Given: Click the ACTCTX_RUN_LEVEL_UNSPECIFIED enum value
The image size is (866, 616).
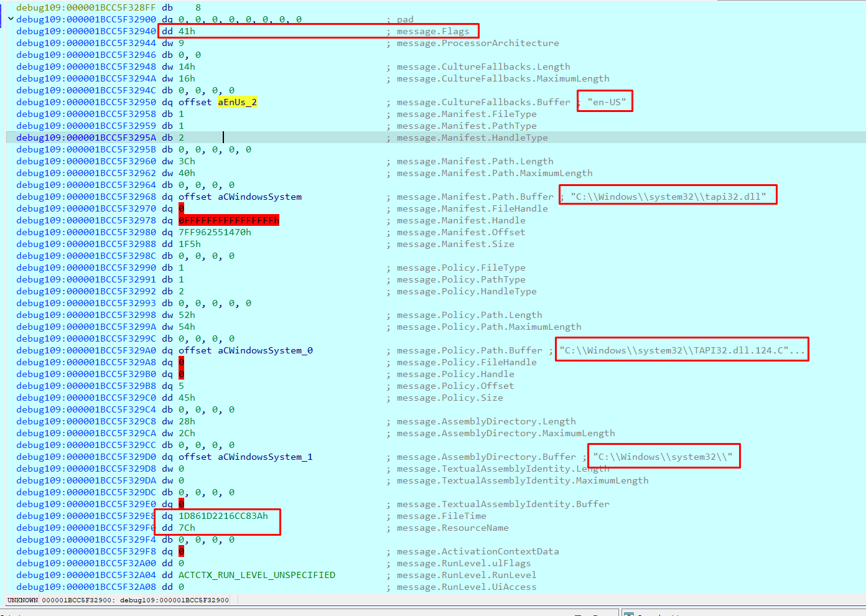Looking at the screenshot, I should coord(256,575).
